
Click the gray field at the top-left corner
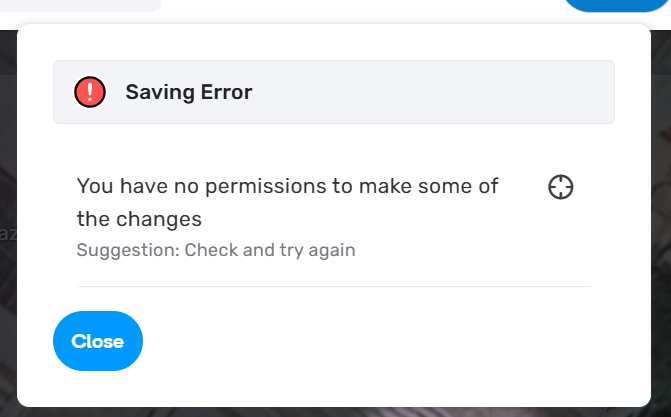click(x=80, y=5)
